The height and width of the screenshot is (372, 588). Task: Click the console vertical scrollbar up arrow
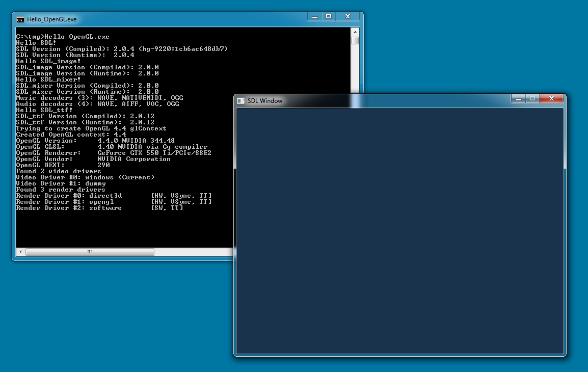355,32
